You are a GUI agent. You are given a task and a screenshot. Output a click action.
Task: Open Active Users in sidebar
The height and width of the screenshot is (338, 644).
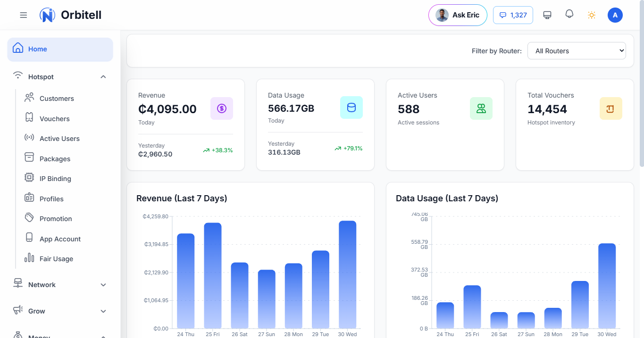59,139
